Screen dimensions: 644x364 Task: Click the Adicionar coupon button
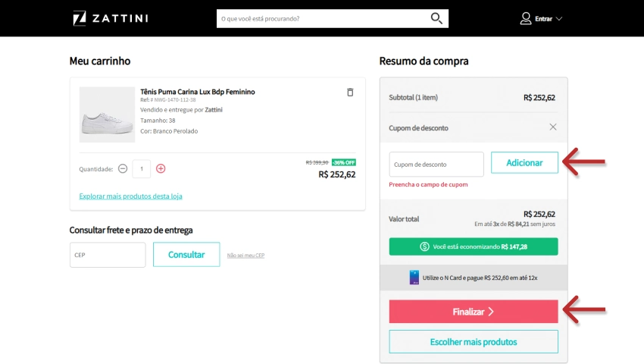524,162
